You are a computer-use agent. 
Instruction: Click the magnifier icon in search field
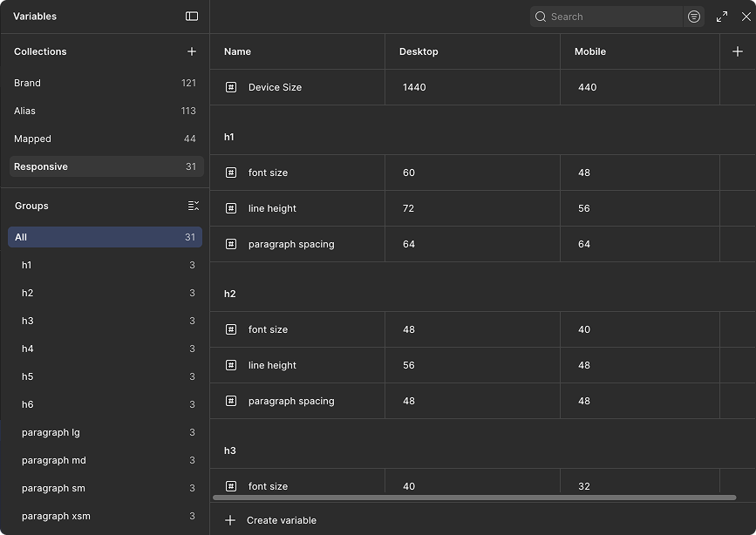coord(541,17)
